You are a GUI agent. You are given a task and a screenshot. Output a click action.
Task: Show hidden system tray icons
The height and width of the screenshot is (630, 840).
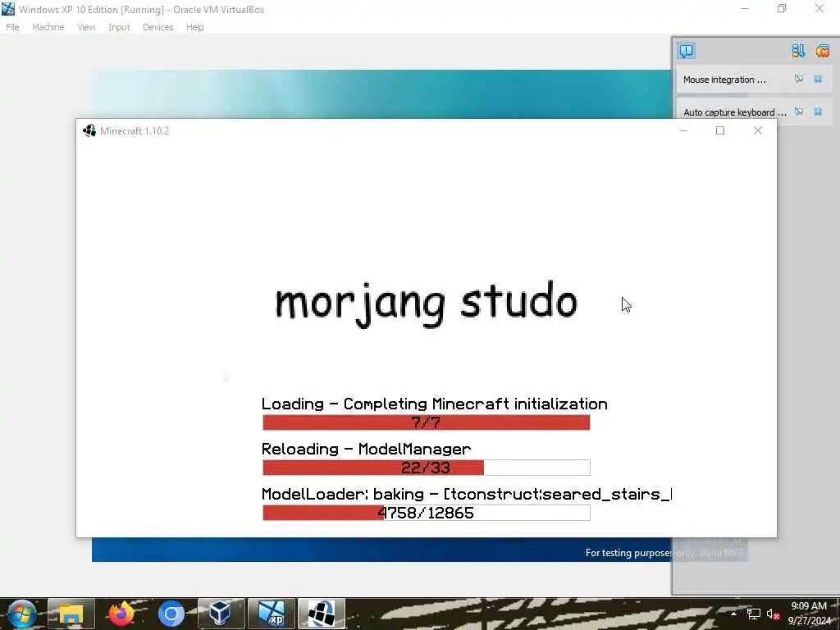[x=733, y=614]
